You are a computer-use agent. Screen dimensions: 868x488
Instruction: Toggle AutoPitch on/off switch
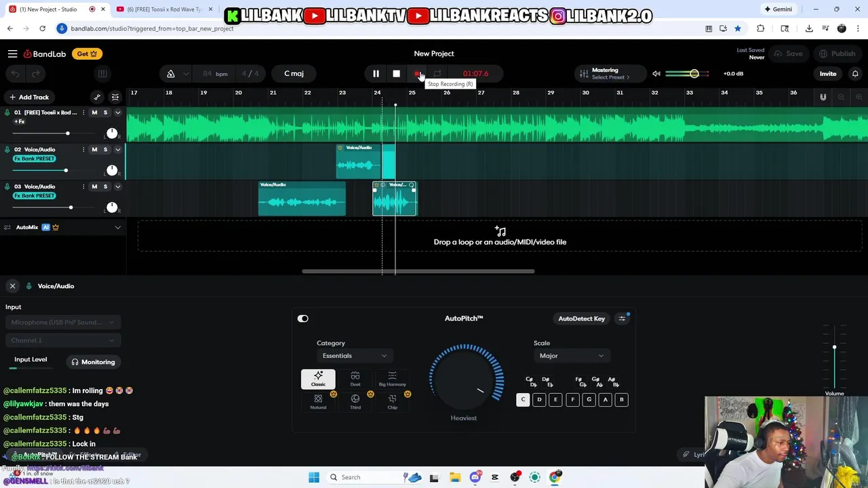click(x=302, y=319)
